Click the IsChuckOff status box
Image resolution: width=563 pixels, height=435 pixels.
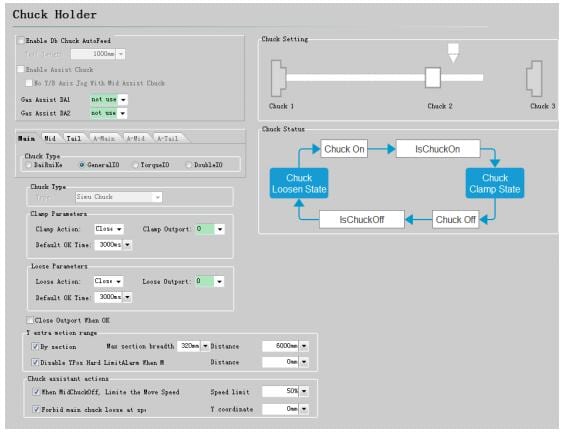(x=362, y=219)
